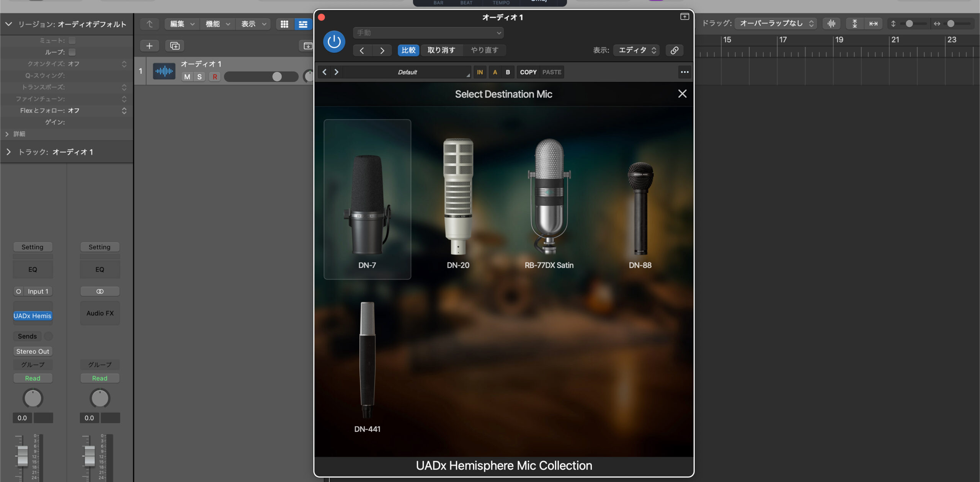Click the 取り消す undo button

(x=441, y=50)
